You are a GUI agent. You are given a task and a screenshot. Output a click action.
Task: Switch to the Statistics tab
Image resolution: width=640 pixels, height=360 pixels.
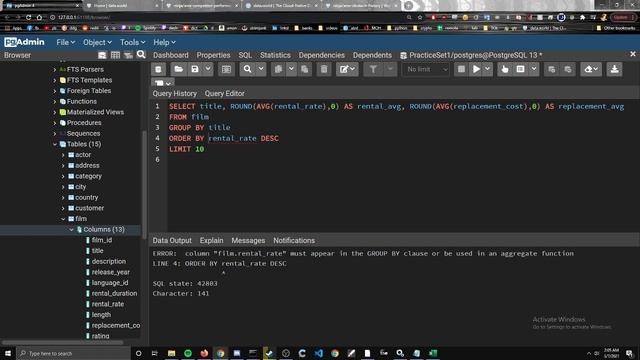(x=275, y=55)
